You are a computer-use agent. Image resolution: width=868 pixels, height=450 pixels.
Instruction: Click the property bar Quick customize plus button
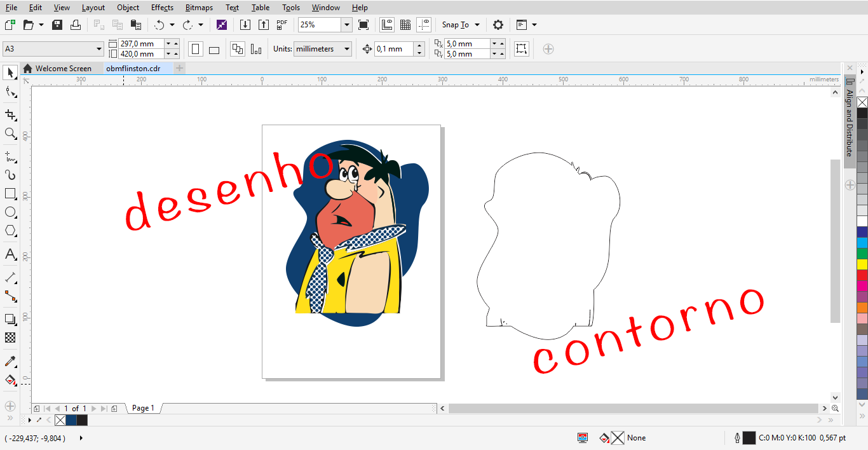548,49
